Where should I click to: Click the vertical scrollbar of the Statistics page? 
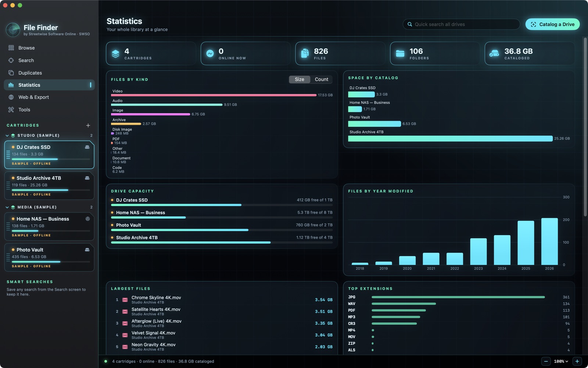[x=585, y=127]
